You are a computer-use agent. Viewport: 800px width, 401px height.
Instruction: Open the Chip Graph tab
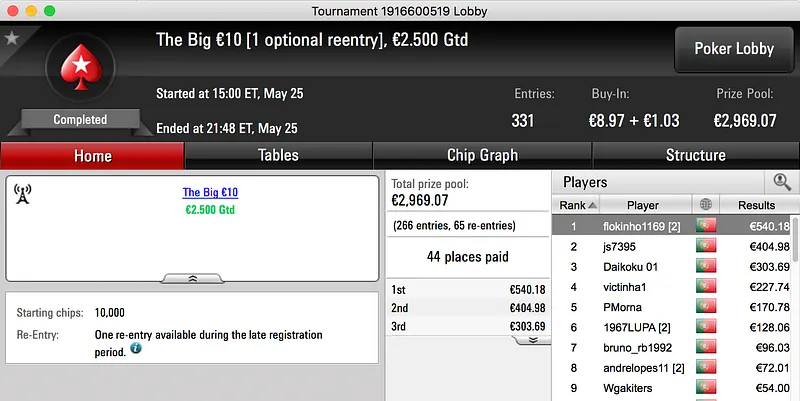[482, 156]
